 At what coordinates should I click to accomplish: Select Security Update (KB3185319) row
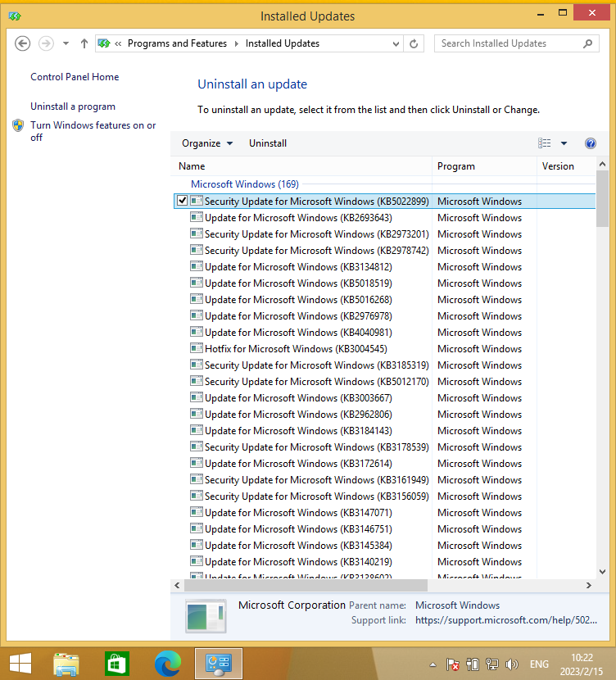pyautogui.click(x=385, y=365)
